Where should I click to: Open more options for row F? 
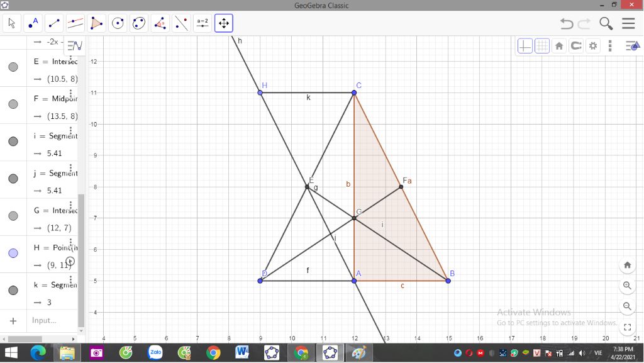click(x=70, y=94)
